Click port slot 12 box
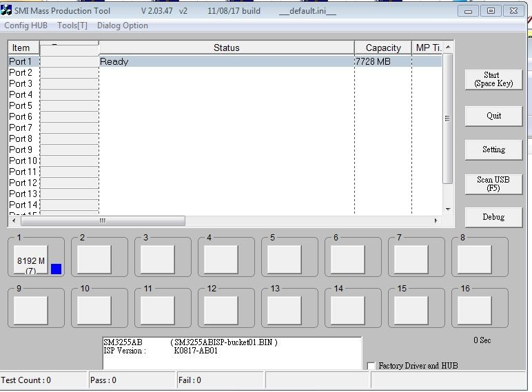532x392 pixels. (221, 310)
